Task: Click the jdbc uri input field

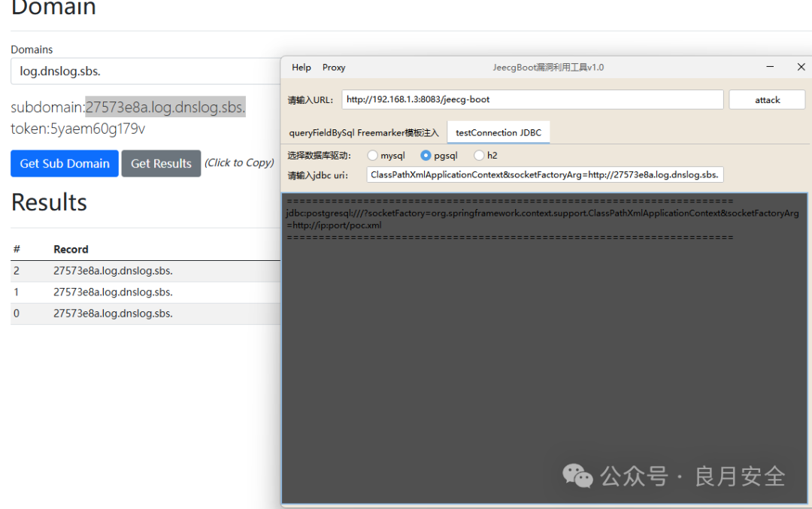Action: tap(545, 175)
